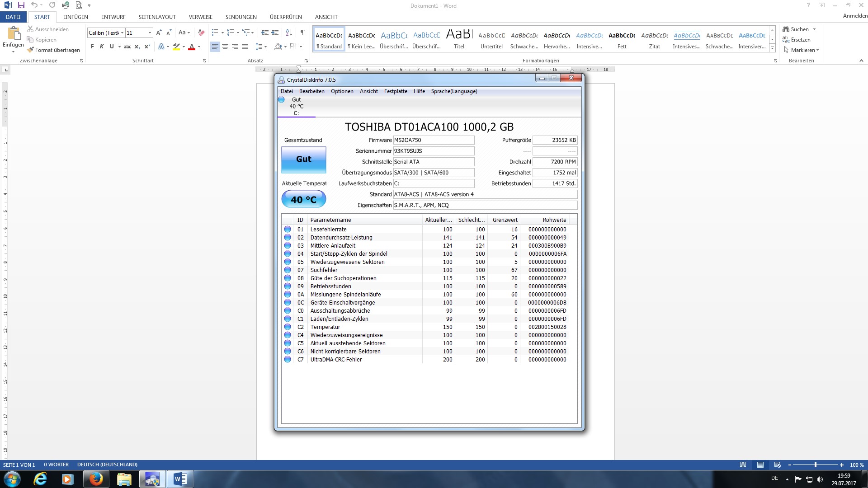Screen dimensions: 868x488
Task: Select the C: drive tab in CrystalDiskInfo
Action: coord(296,107)
